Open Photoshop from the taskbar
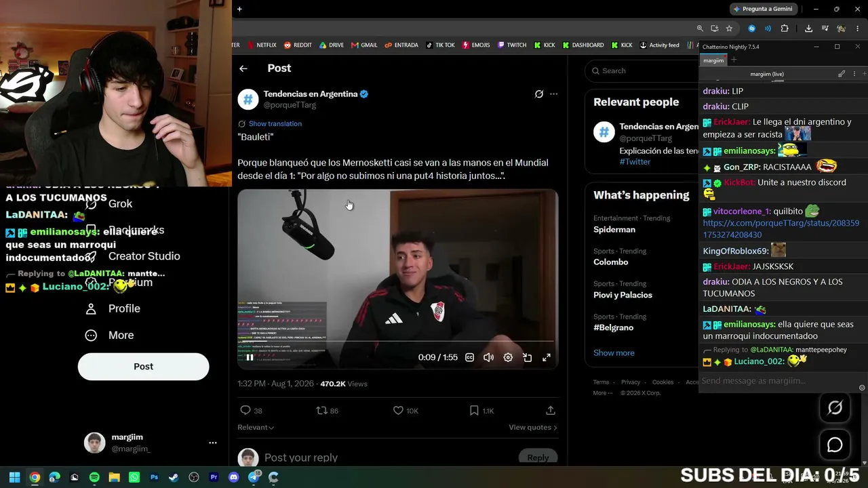Viewport: 868px width, 488px height. pyautogui.click(x=154, y=477)
